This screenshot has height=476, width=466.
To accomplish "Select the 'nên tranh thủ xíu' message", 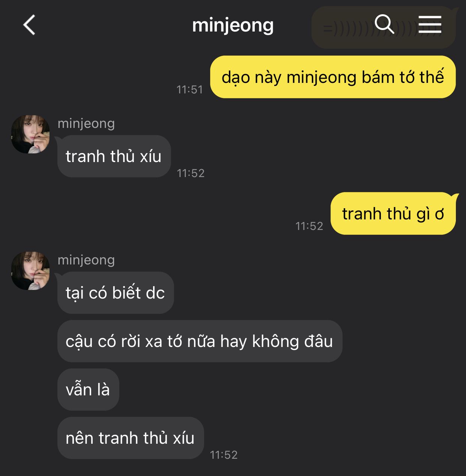I will 131,438.
